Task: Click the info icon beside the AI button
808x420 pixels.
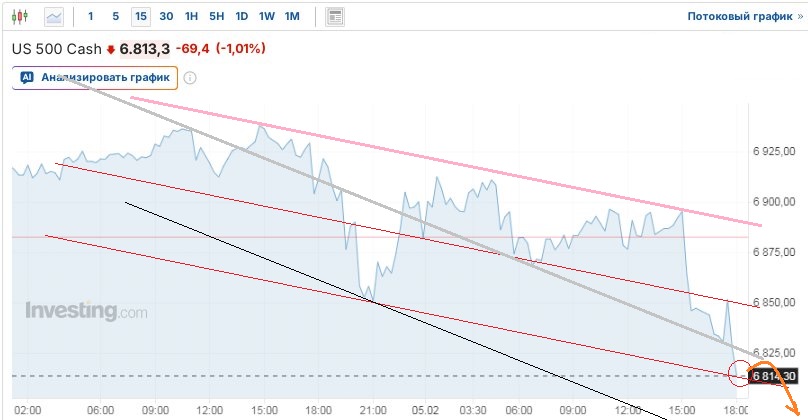Action: [190, 78]
